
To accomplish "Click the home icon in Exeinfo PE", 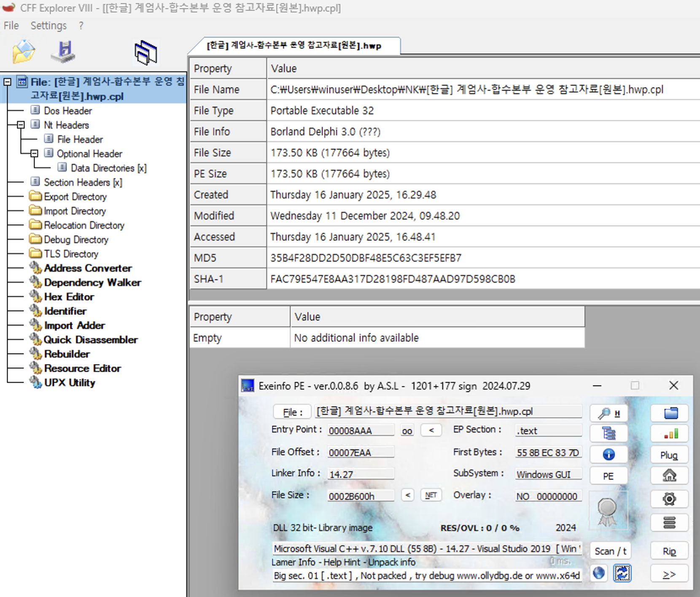I will click(x=670, y=476).
